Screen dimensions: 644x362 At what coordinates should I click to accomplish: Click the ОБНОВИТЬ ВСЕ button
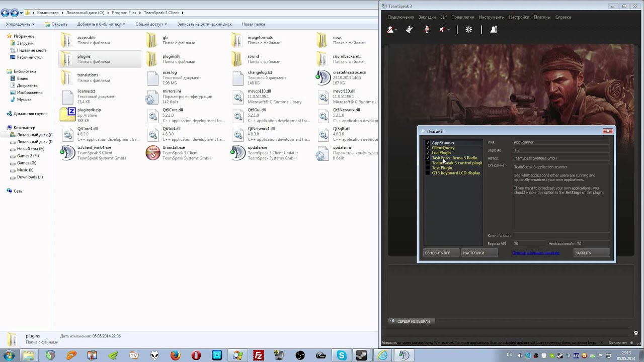(441, 253)
